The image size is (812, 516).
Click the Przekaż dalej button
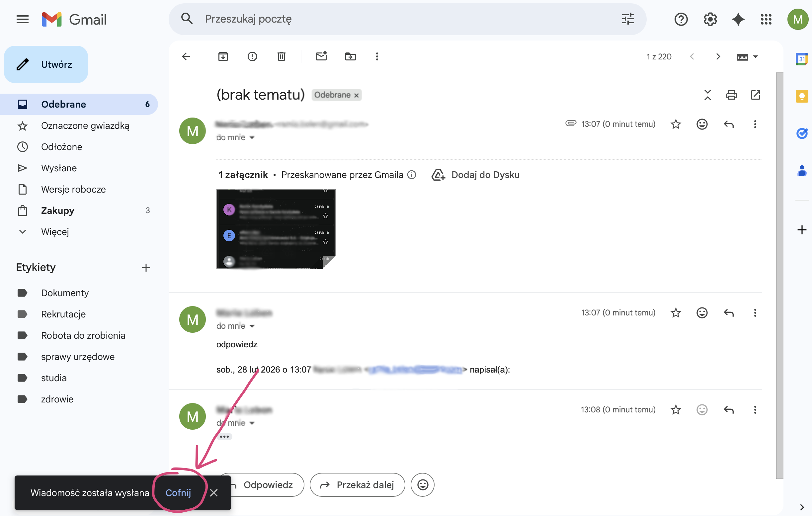pos(357,485)
